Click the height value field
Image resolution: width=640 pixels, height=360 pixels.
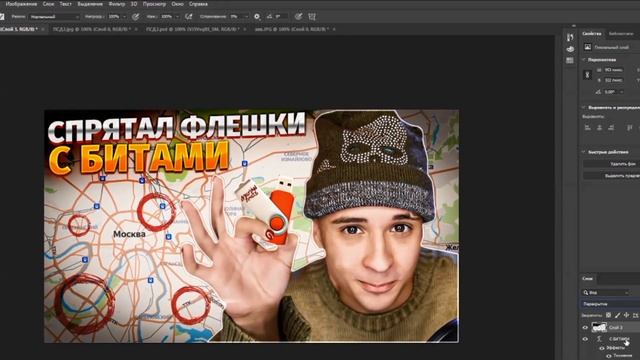(x=613, y=80)
